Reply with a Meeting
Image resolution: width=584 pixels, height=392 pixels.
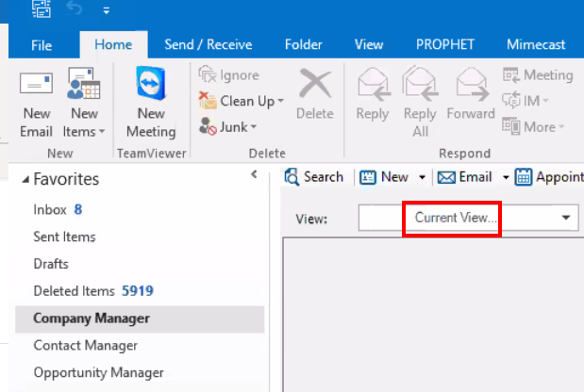[x=538, y=75]
